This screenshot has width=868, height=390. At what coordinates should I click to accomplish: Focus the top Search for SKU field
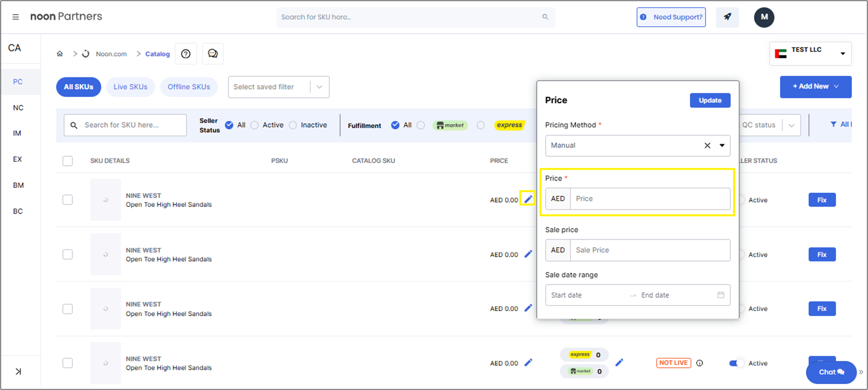pos(415,17)
